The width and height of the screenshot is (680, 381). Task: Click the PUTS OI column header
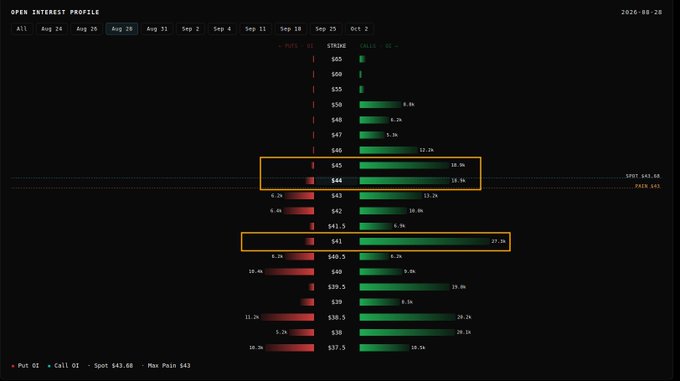click(x=295, y=46)
